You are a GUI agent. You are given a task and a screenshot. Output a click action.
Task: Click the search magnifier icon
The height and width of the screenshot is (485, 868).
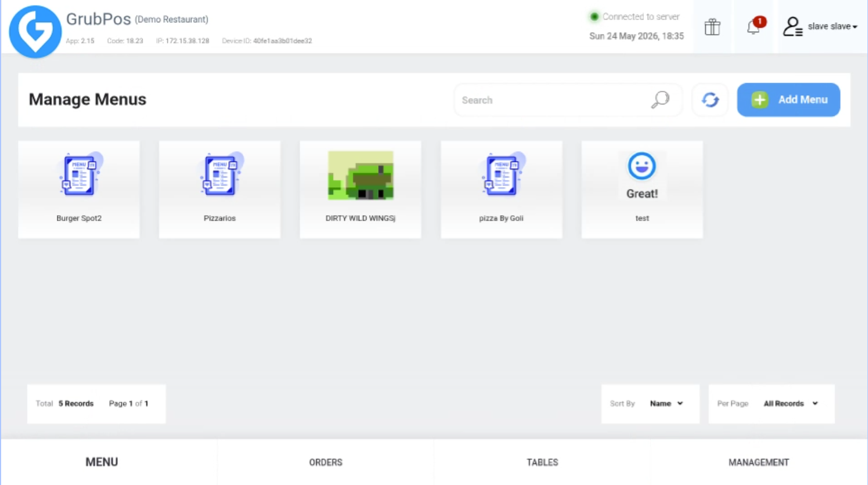click(x=660, y=100)
